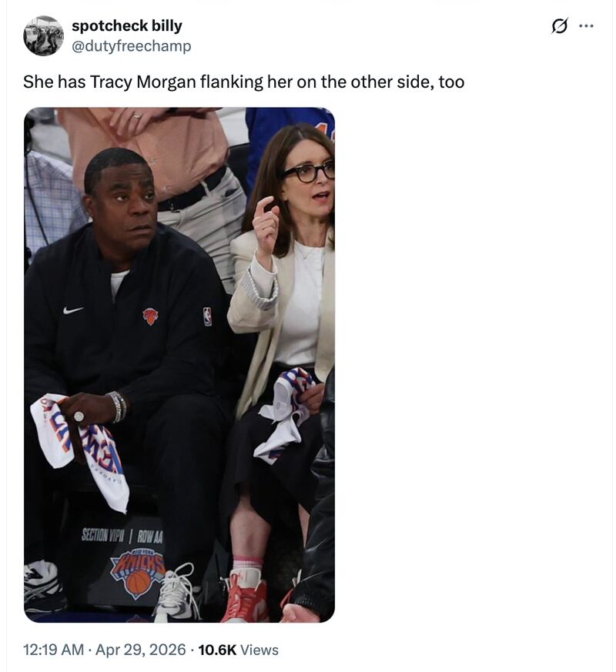Click the spotcheck billy profile avatar
The image size is (616, 672).
pos(43,35)
